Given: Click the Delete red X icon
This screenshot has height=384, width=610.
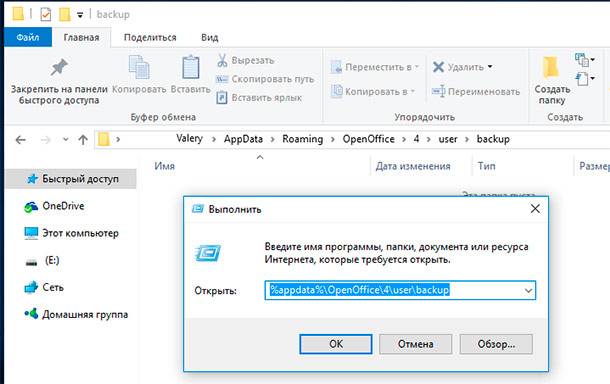Looking at the screenshot, I should pos(438,67).
